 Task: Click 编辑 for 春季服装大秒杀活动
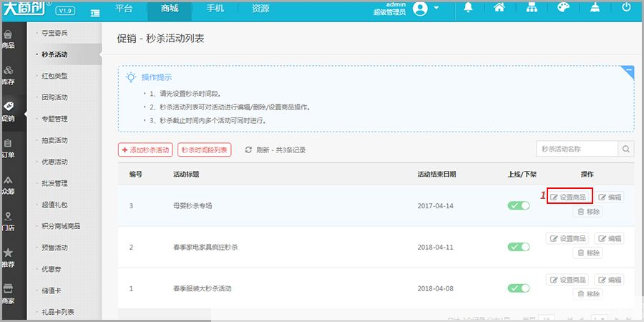pos(609,280)
